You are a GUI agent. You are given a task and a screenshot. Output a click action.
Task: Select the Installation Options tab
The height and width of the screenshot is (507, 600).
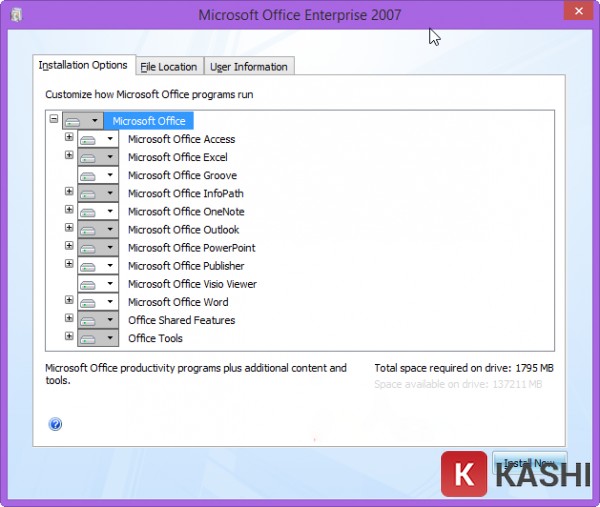click(83, 65)
